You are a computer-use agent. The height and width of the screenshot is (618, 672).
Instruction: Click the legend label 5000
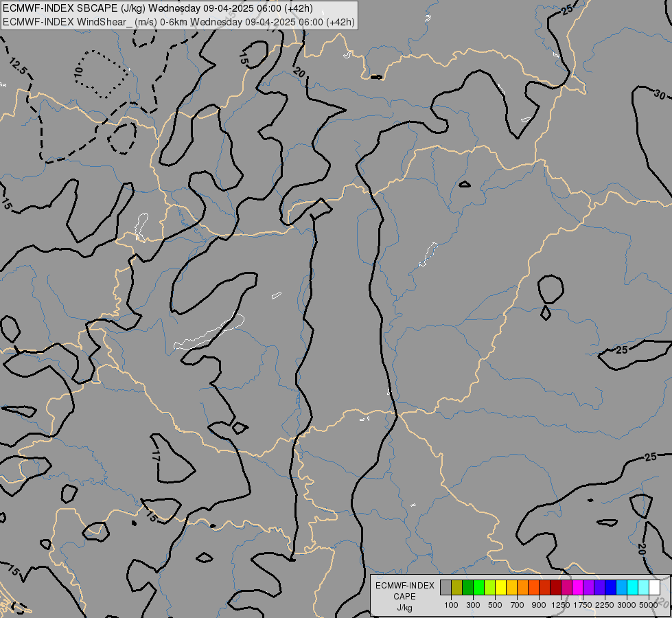pyautogui.click(x=649, y=605)
